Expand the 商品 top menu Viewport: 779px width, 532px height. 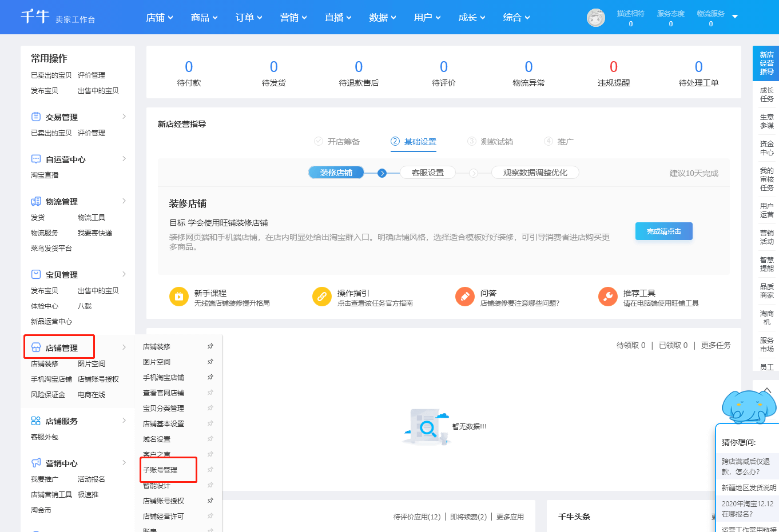(x=204, y=18)
